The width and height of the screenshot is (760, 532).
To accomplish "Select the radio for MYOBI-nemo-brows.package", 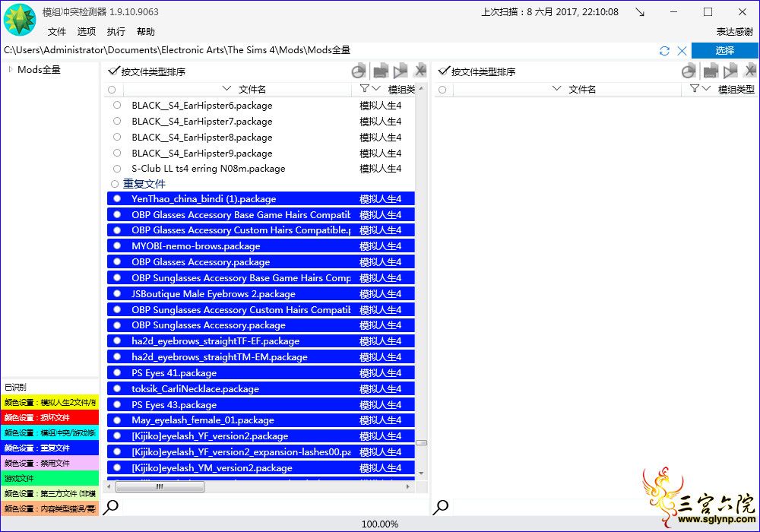I will 117,245.
